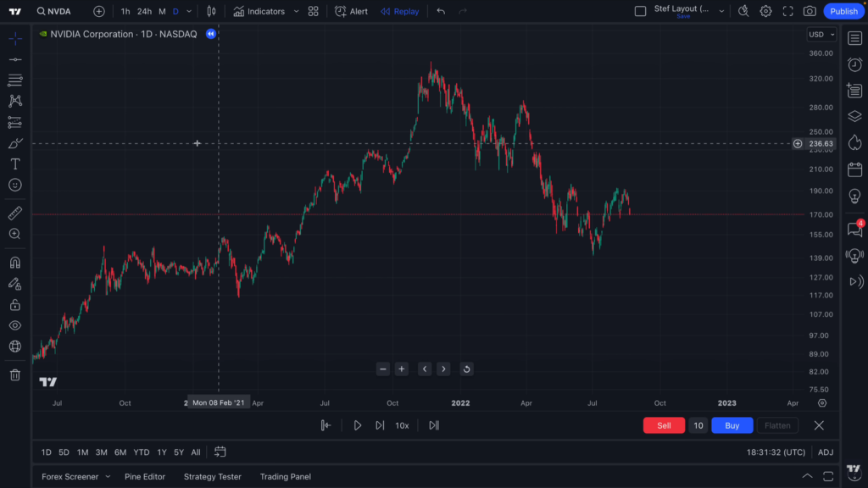Toggle magnet mode for drawings
Screen dimensions: 868x488
click(14, 263)
